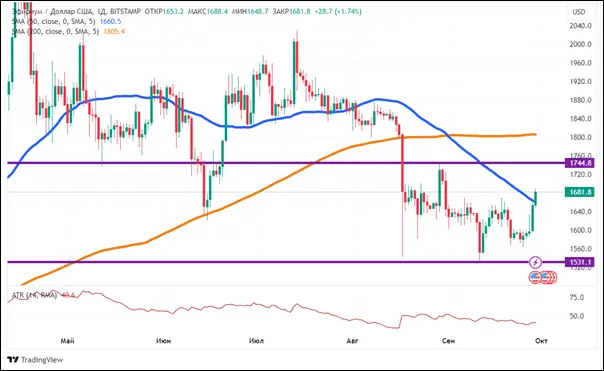Select the ATR (14, RMA) indicator legend

click(34, 295)
